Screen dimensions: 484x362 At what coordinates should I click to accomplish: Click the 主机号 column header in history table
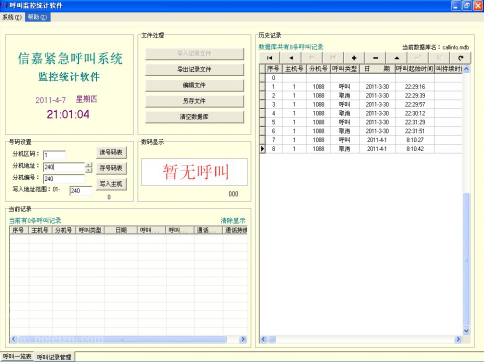pos(294,69)
